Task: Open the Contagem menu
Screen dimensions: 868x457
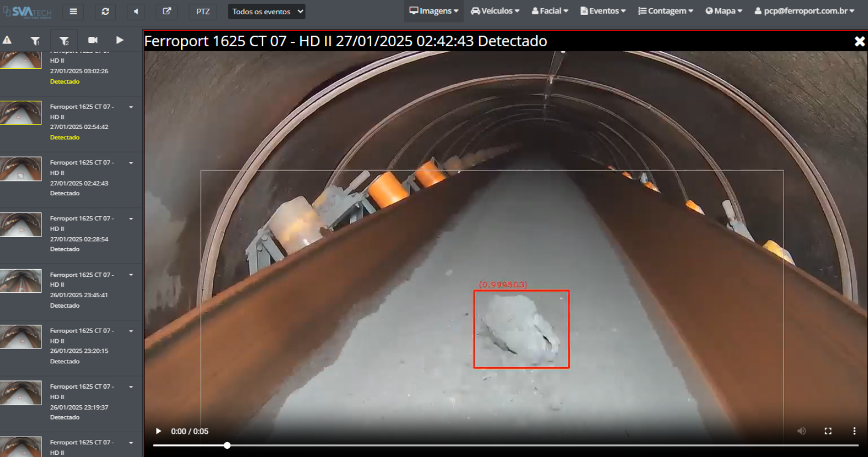Action: click(666, 11)
